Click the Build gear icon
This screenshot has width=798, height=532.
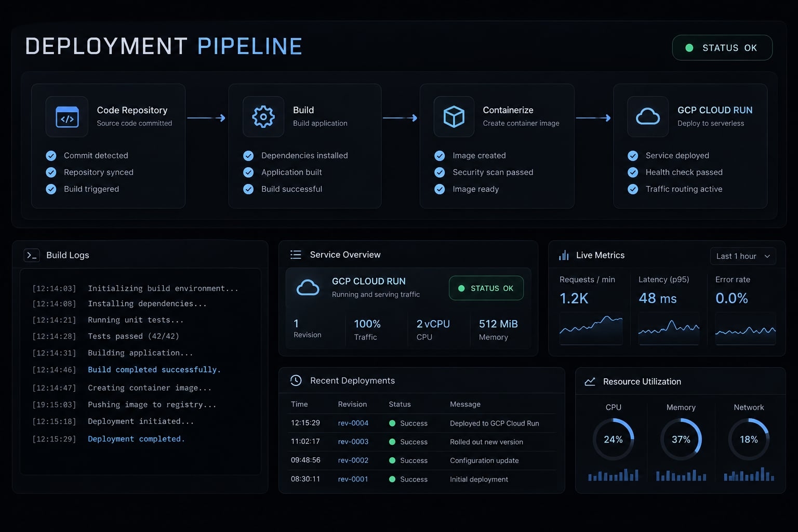pos(263,117)
